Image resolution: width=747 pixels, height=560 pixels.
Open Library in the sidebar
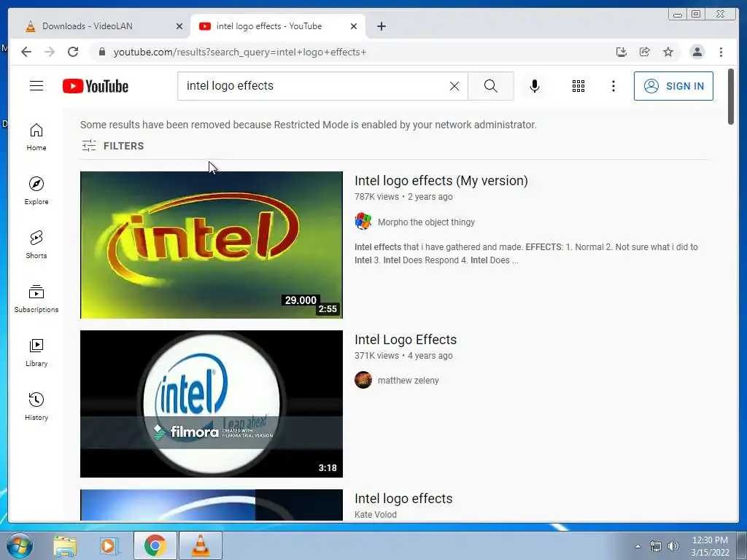pos(36,352)
